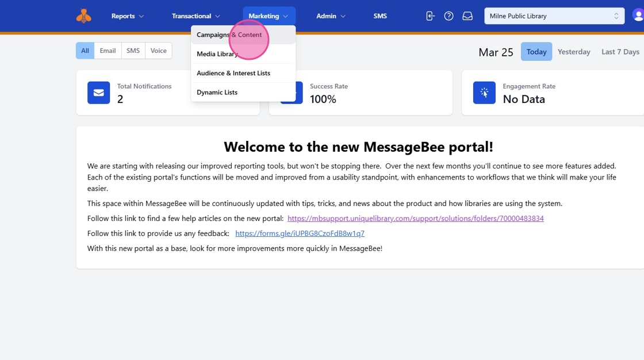Open the Milne Public Library selector
Image resolution: width=644 pixels, height=360 pixels.
pyautogui.click(x=554, y=16)
